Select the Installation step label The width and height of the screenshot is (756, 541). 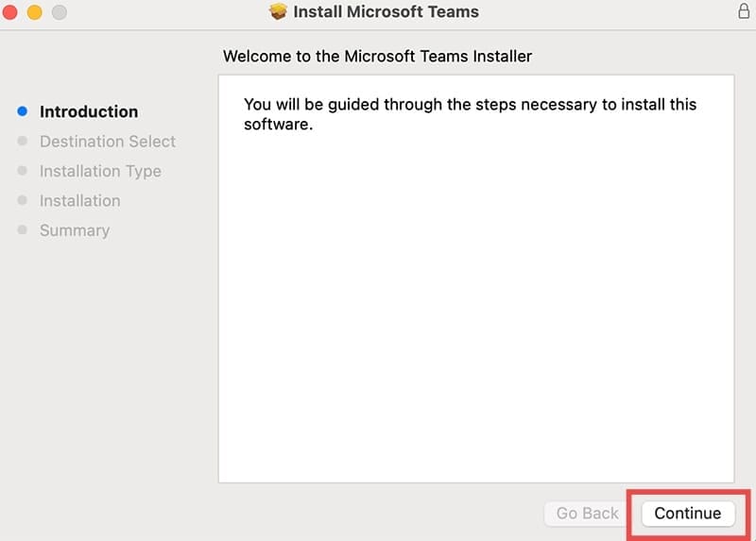[x=79, y=201]
